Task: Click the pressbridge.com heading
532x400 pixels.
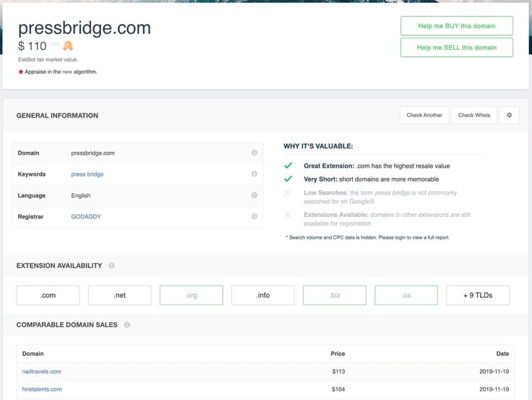Action: tap(85, 27)
